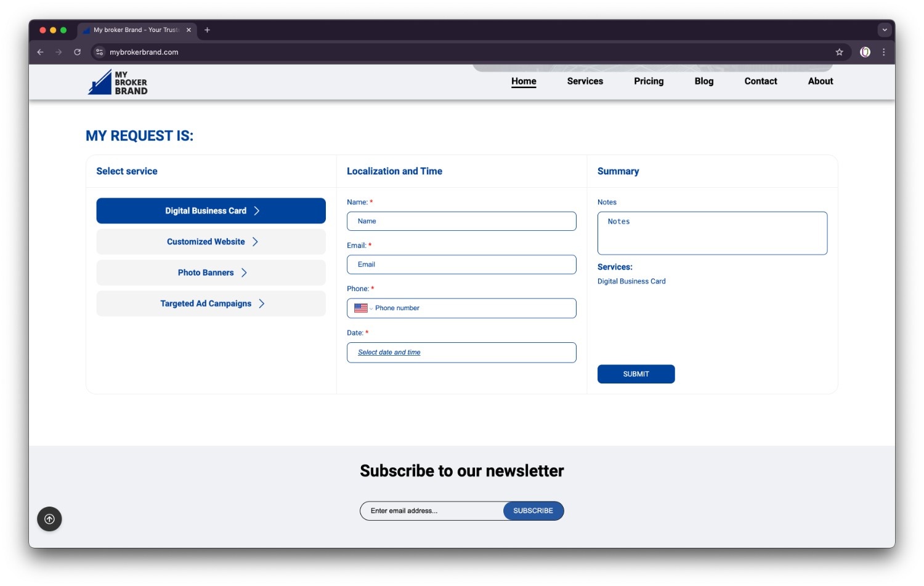Image resolution: width=924 pixels, height=586 pixels.
Task: Open the browser three-dot menu
Action: [x=883, y=52]
